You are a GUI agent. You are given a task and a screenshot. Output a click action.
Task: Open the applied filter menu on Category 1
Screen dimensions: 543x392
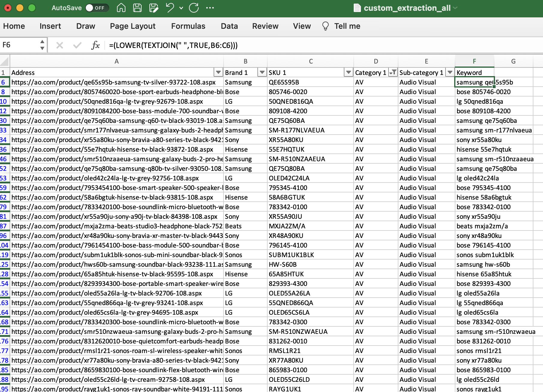(x=393, y=72)
